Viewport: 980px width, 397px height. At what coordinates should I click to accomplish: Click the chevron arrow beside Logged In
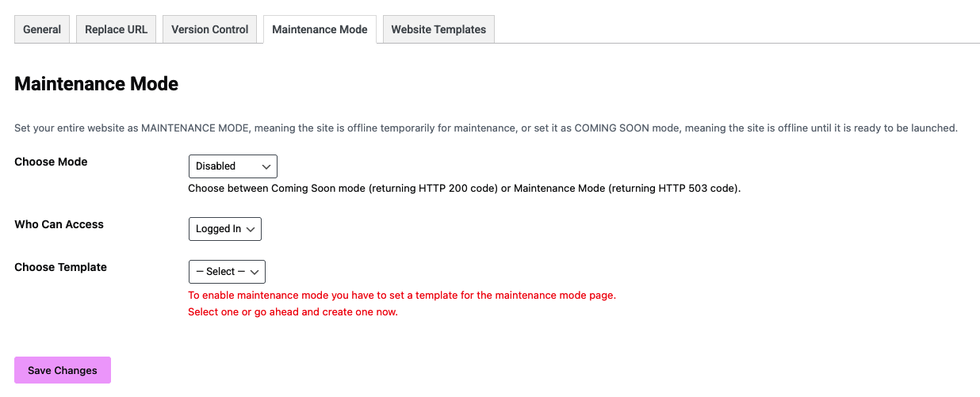coord(251,229)
